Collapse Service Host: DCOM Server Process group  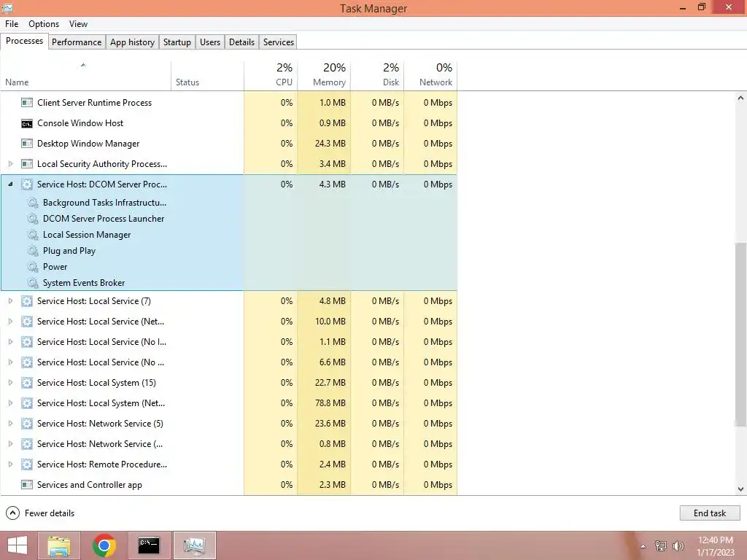pyautogui.click(x=10, y=184)
